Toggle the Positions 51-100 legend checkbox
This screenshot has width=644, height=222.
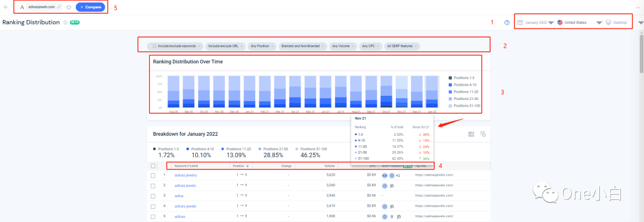450,106
